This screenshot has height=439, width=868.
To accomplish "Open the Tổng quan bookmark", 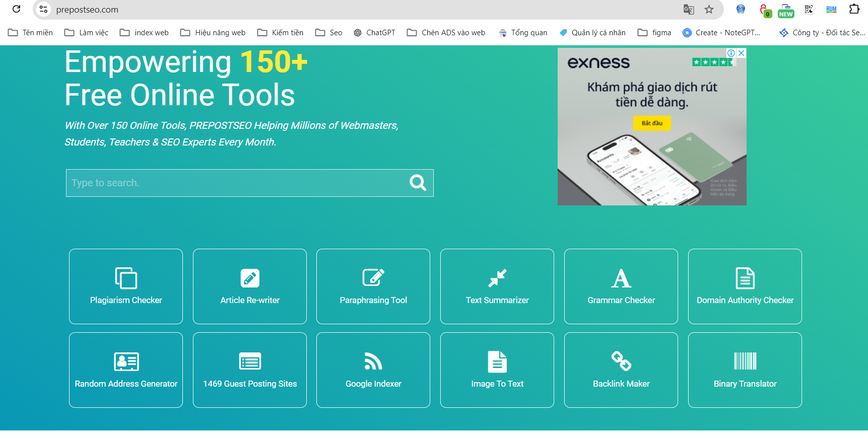I will coord(522,33).
